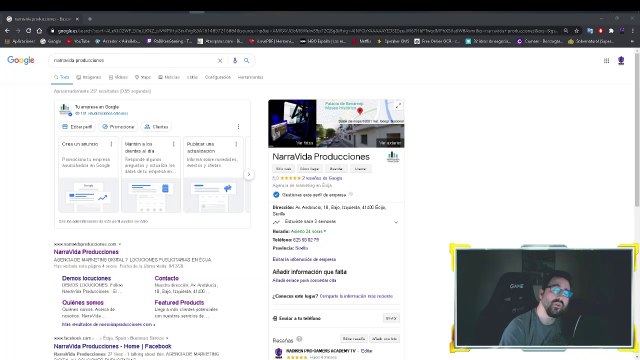Open Netflix bookmark in bookmarks bar
The image size is (640, 360).
click(362, 41)
